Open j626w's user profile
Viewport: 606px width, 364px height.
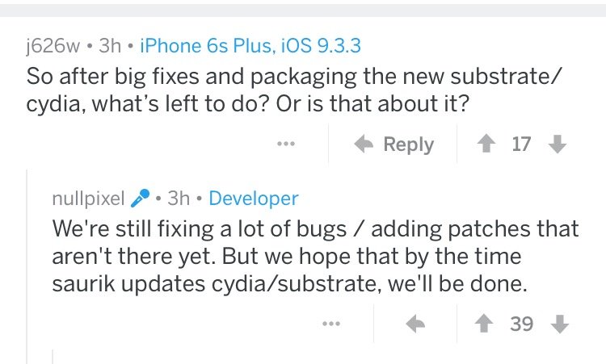pos(56,46)
